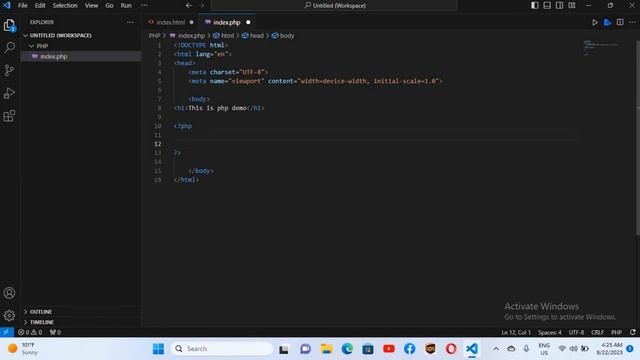Select the index.php tab

[x=227, y=22]
